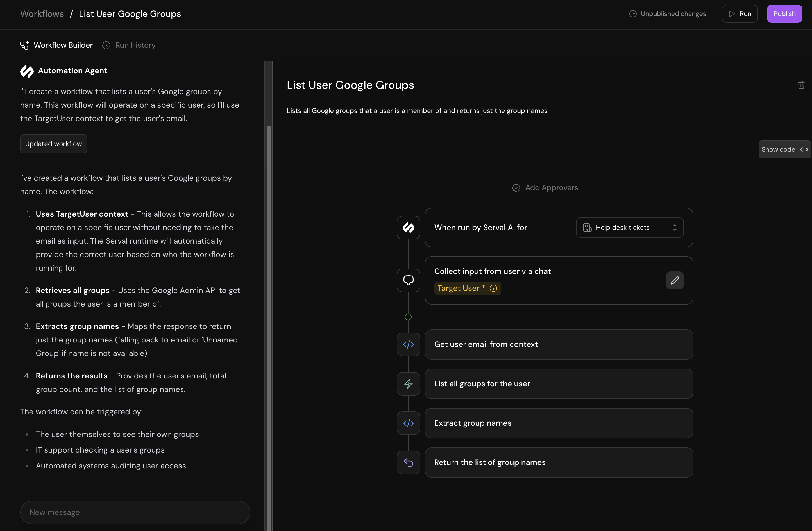Click the trash icon to delete the workflow

point(801,85)
